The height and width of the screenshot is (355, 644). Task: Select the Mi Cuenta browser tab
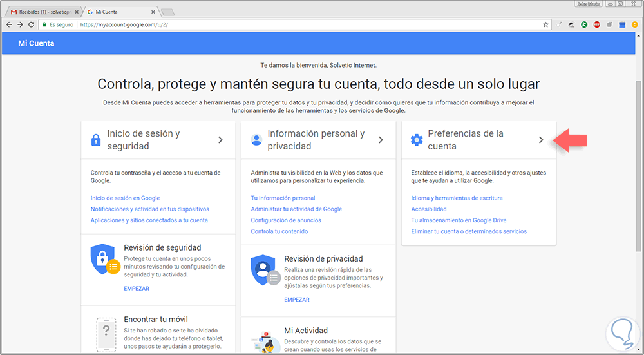121,12
